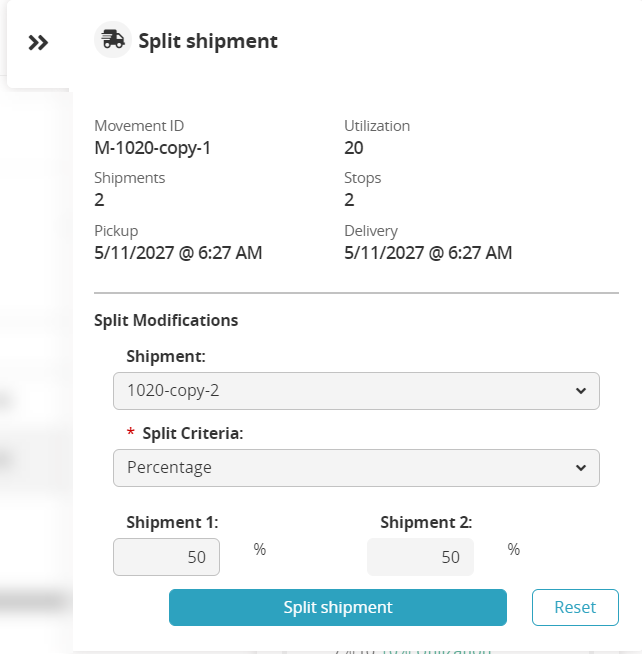
Task: Click the Split Modifications heading
Action: (x=166, y=321)
